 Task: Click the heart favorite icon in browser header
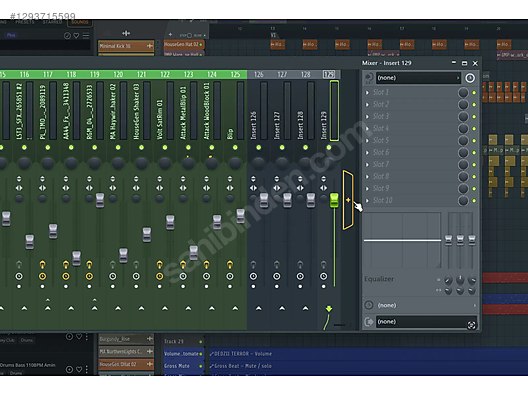[x=77, y=36]
